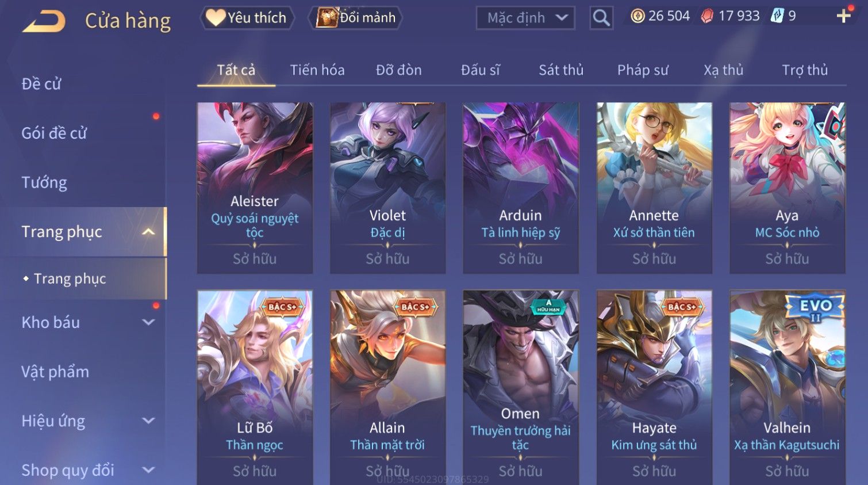This screenshot has height=485, width=868.
Task: Expand Shop quy đổi section
Action: (x=148, y=470)
